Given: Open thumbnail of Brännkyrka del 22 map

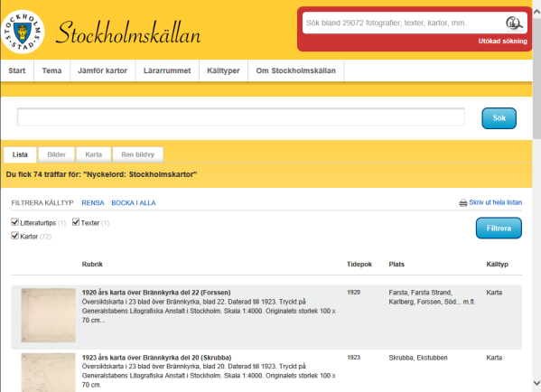Looking at the screenshot, I should 48,315.
